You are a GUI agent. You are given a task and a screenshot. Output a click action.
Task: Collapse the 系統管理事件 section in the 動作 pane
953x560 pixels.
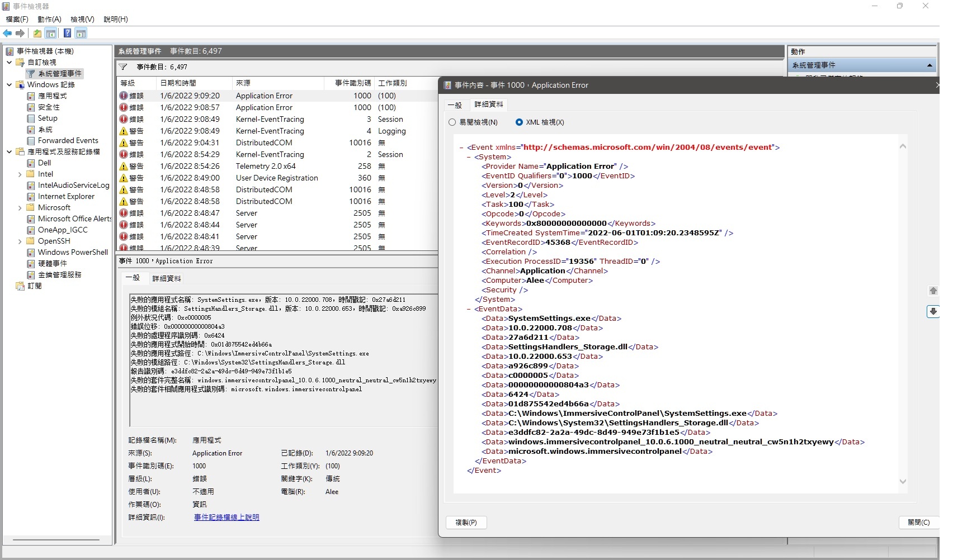930,65
